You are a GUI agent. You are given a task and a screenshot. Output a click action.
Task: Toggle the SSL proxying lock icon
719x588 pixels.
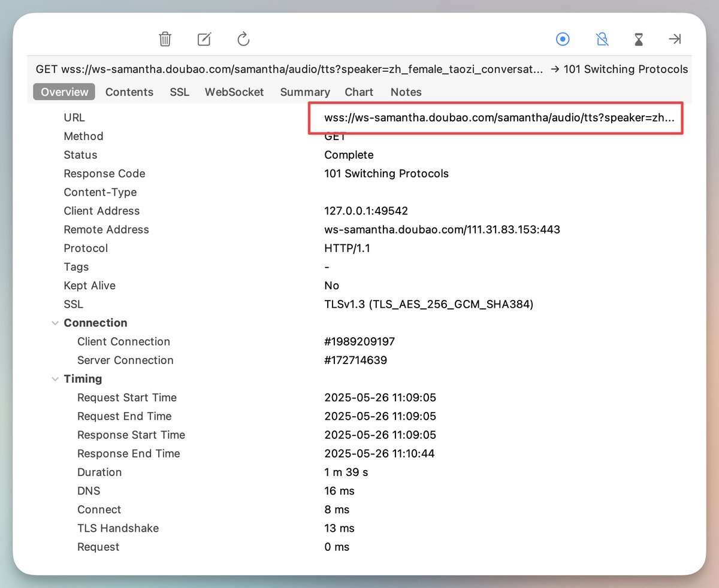602,40
